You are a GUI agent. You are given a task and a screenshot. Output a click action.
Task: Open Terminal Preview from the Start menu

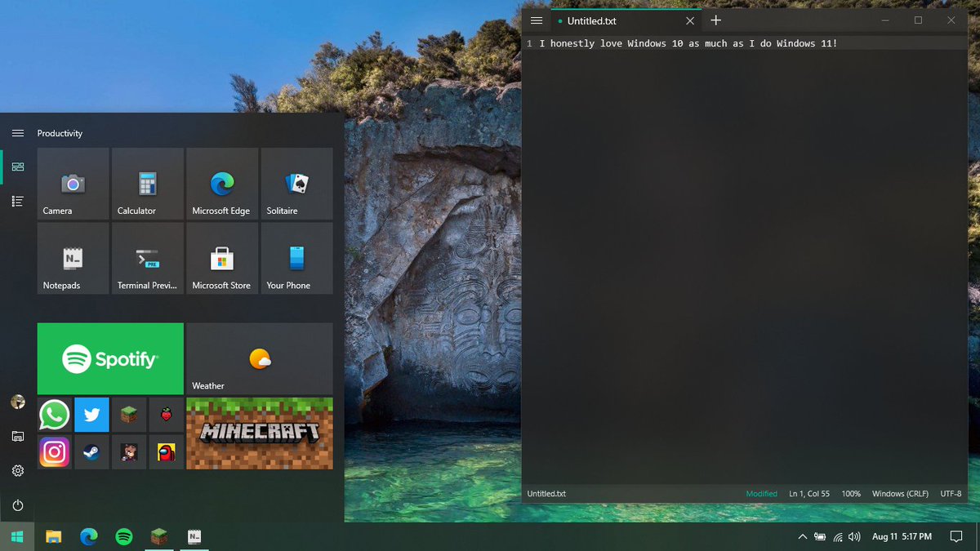point(147,258)
